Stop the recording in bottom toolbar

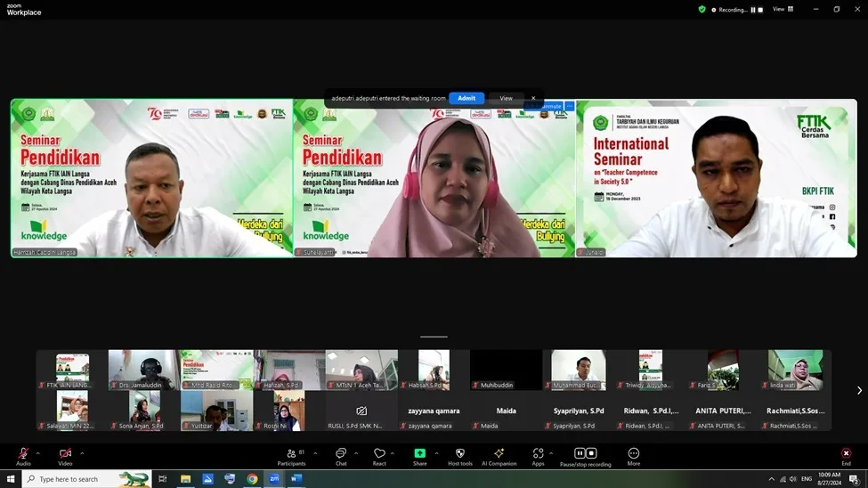click(x=591, y=453)
